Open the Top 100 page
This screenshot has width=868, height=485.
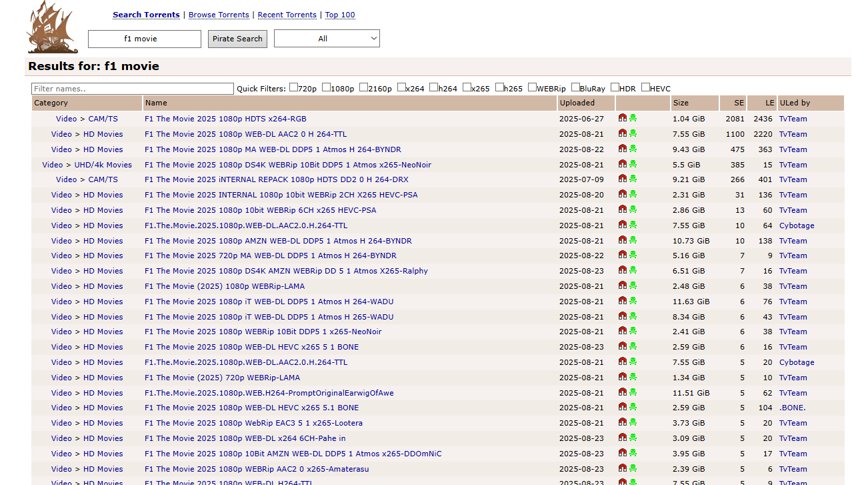[340, 15]
